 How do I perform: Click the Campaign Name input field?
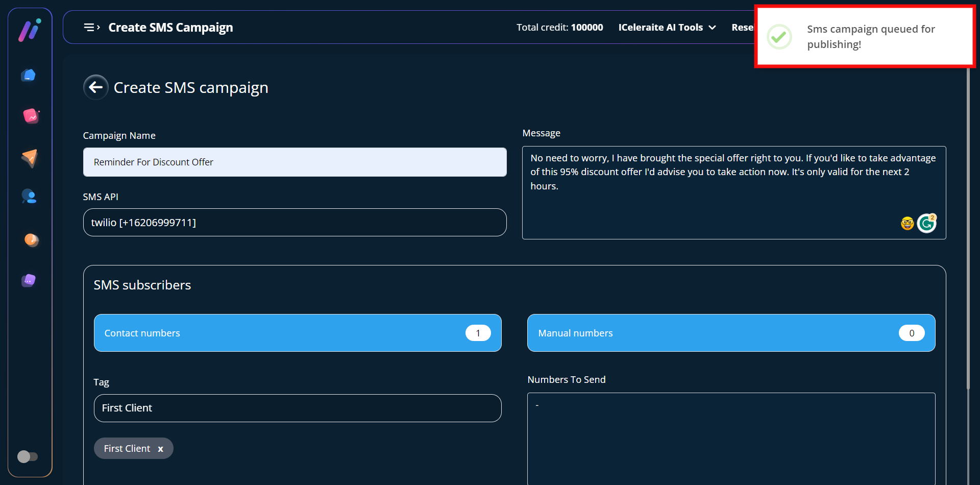[295, 162]
